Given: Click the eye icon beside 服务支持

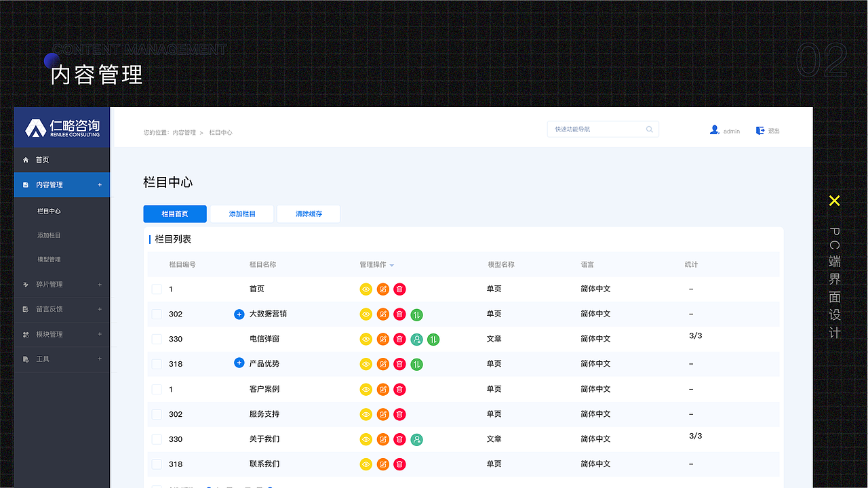Looking at the screenshot, I should click(366, 414).
